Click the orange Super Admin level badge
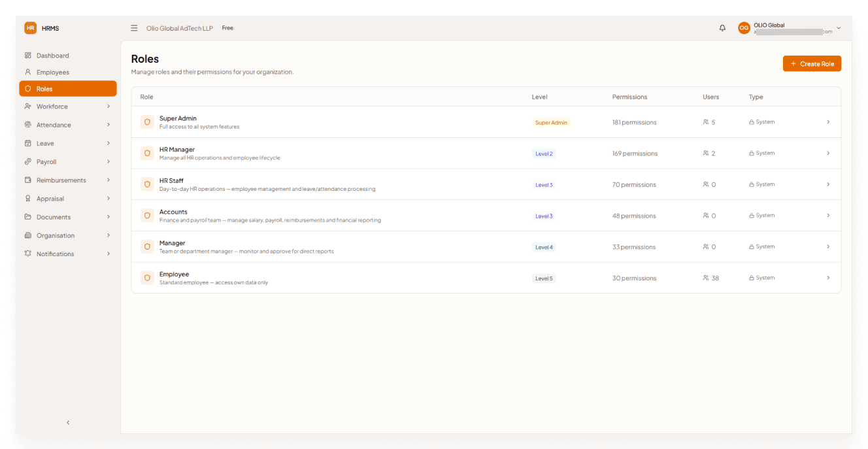Image resolution: width=868 pixels, height=449 pixels. click(551, 122)
